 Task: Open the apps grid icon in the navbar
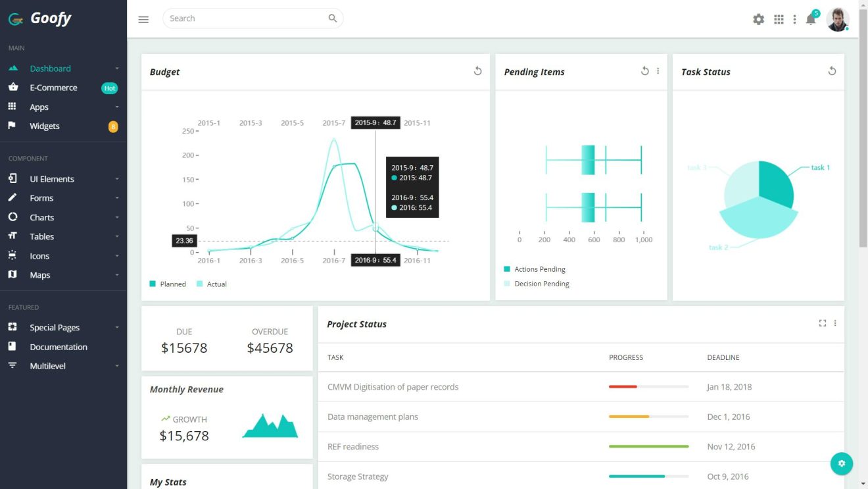click(779, 19)
